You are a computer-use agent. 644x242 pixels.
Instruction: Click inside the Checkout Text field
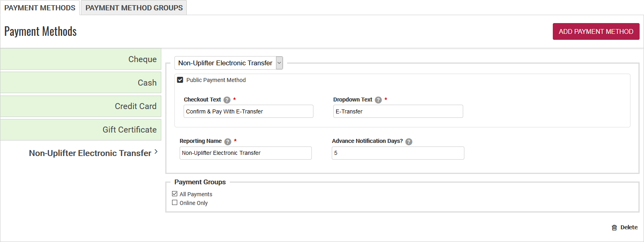(248, 111)
